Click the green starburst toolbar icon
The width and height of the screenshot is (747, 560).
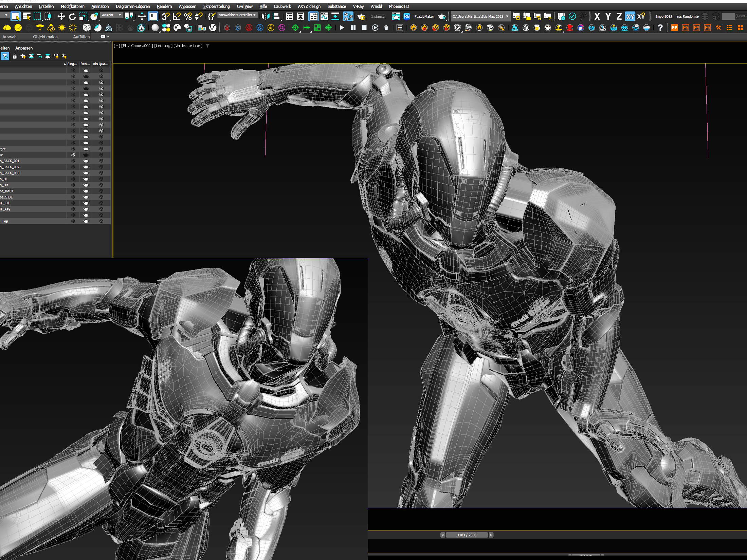pyautogui.click(x=328, y=27)
